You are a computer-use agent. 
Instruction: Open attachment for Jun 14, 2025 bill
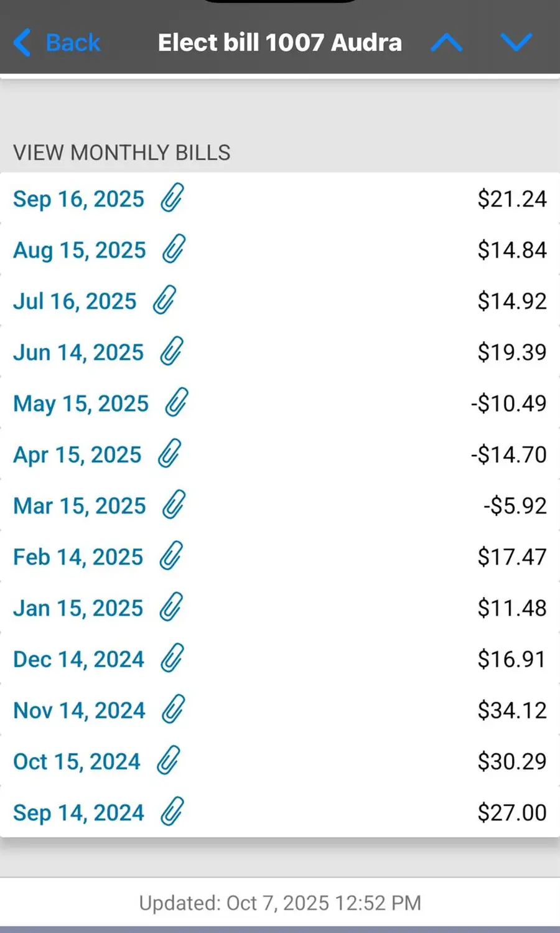[x=172, y=352]
